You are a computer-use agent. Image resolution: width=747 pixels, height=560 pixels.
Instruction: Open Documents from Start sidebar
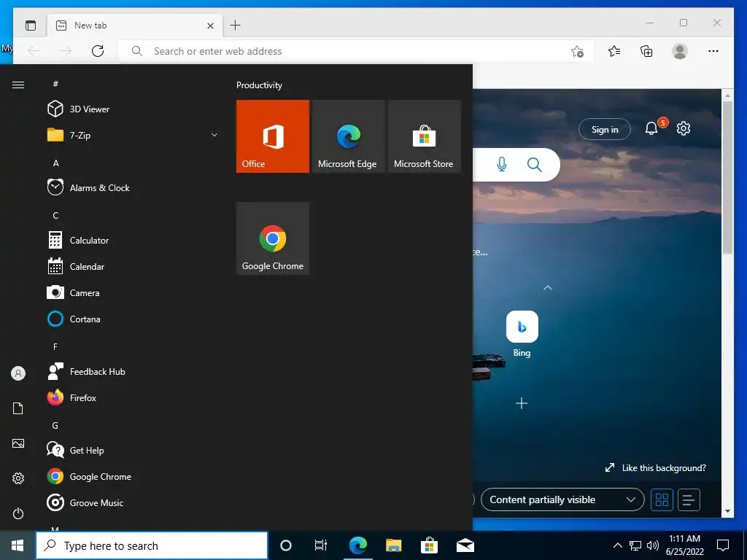[x=18, y=408]
